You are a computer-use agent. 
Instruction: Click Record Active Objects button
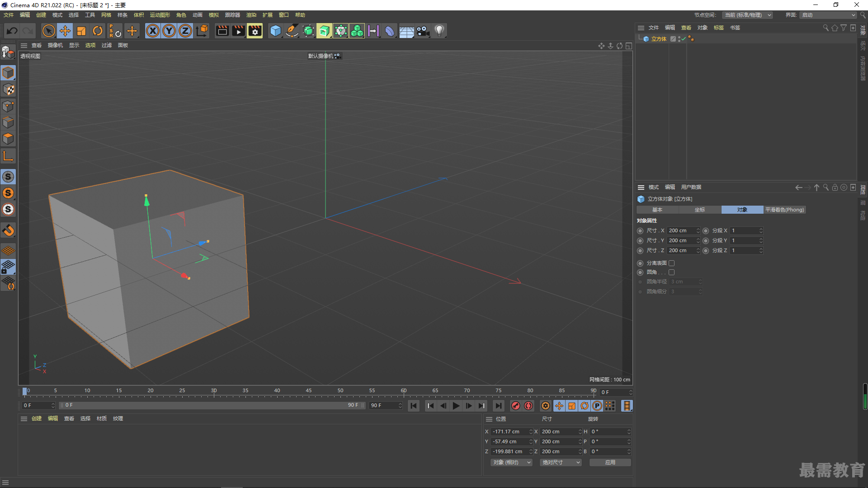tap(515, 406)
